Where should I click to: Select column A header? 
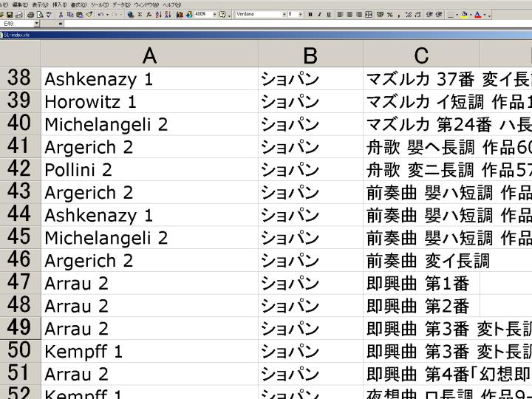(149, 55)
